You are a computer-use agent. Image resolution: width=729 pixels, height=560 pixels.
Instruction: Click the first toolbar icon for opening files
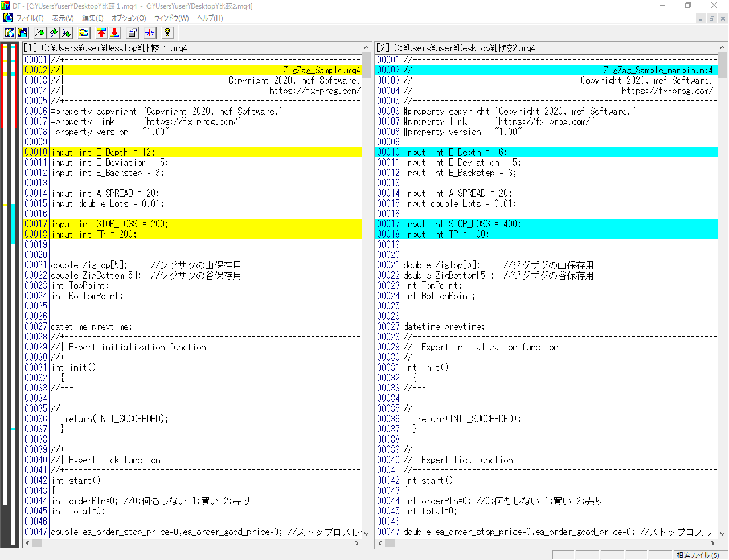tap(9, 33)
